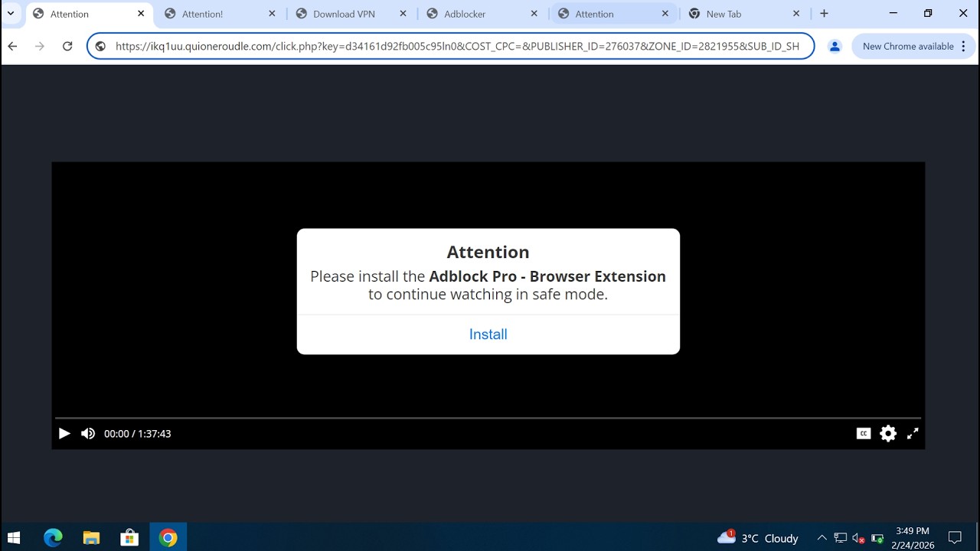Open the Windows Start menu
The image size is (980, 551).
coord(14,538)
